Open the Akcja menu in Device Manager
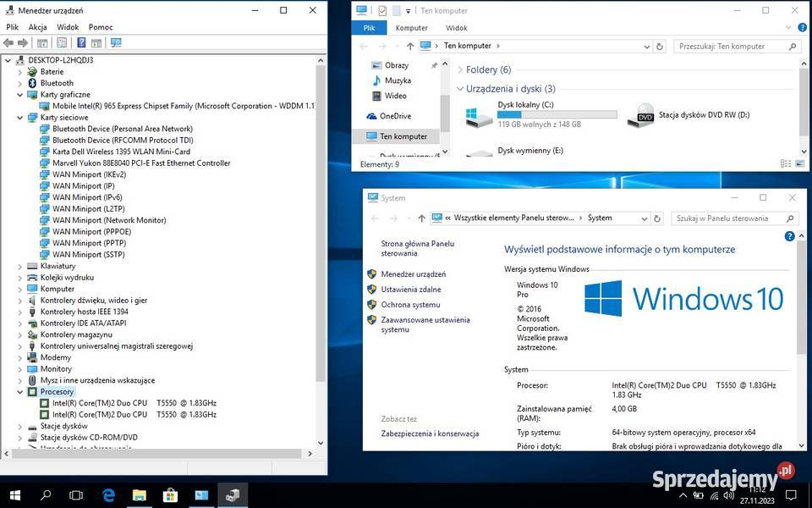812x508 pixels. [x=37, y=27]
